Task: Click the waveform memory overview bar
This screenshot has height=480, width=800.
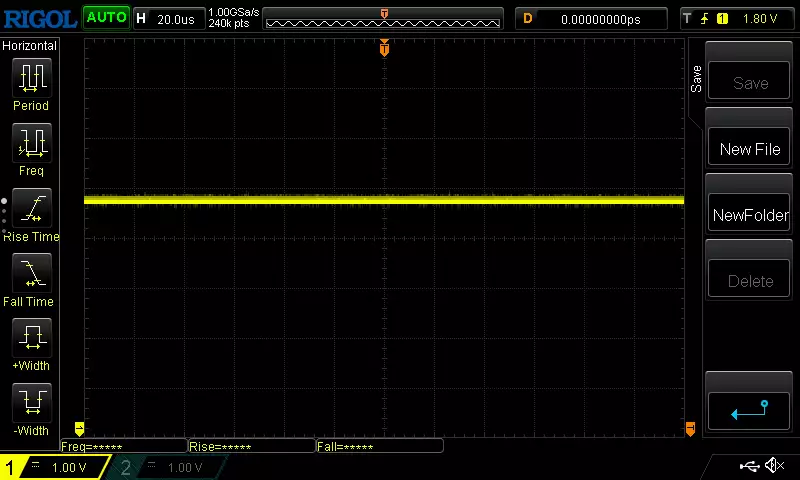Action: pyautogui.click(x=383, y=20)
